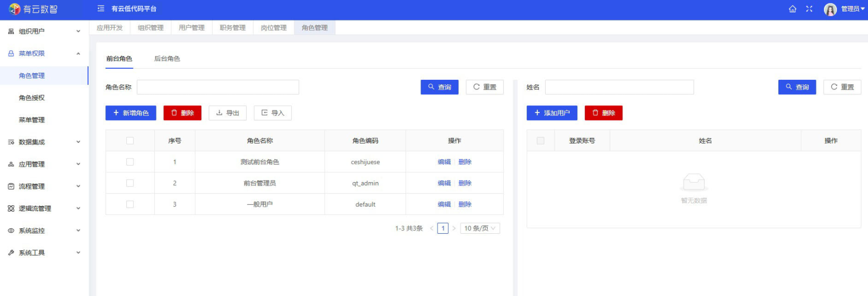Screen dimensions: 868x296
Task: Click the home icon in top header
Action: (792, 9)
